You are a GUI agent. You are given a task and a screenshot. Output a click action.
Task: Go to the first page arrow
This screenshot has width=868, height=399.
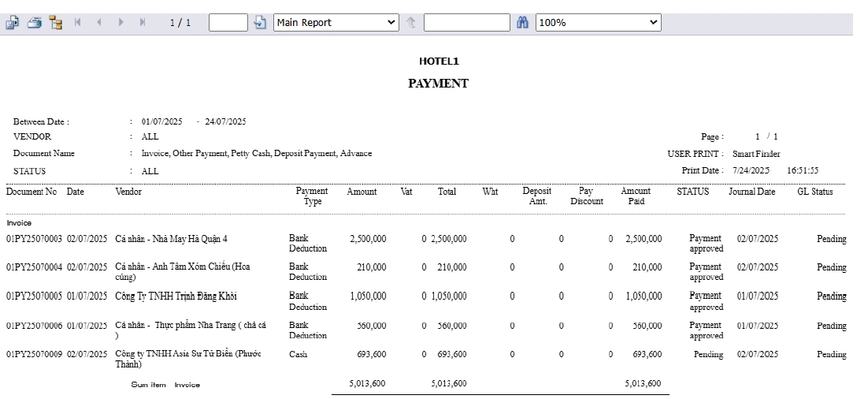pos(78,23)
